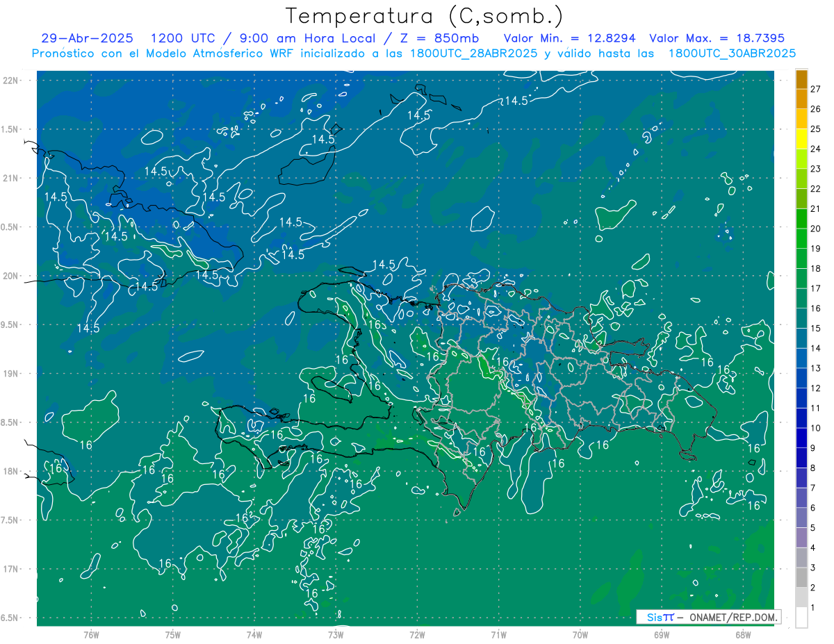Click the "1200 UTC" time text
The image size is (834, 644).
182,38
